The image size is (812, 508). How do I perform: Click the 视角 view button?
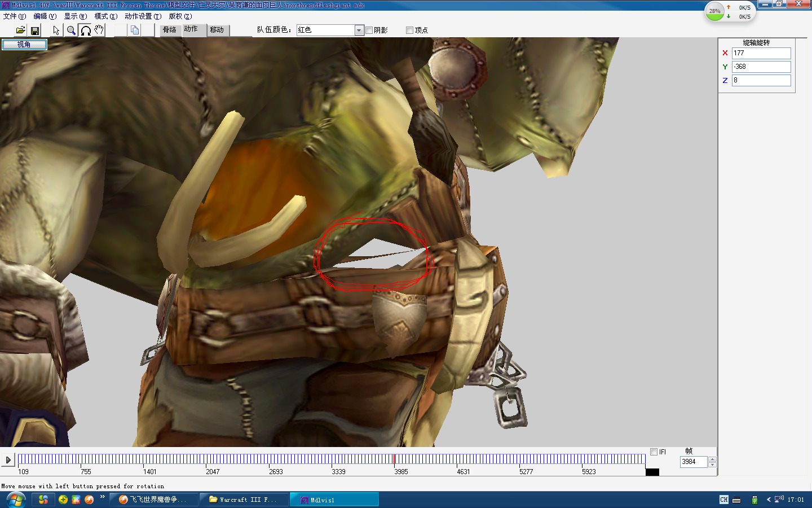[x=24, y=44]
